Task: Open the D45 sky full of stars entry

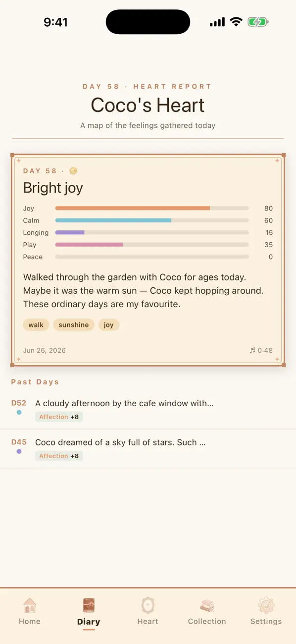Action: click(x=148, y=449)
